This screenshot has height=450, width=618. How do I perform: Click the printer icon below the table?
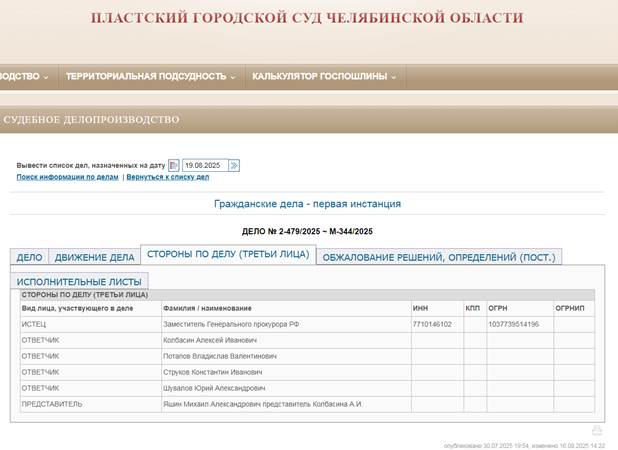[x=597, y=430]
